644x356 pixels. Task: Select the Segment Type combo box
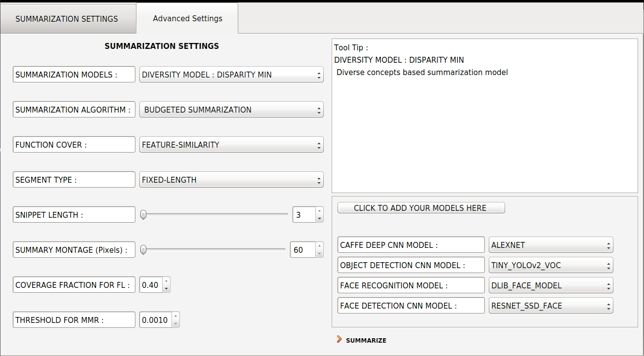[x=231, y=180]
